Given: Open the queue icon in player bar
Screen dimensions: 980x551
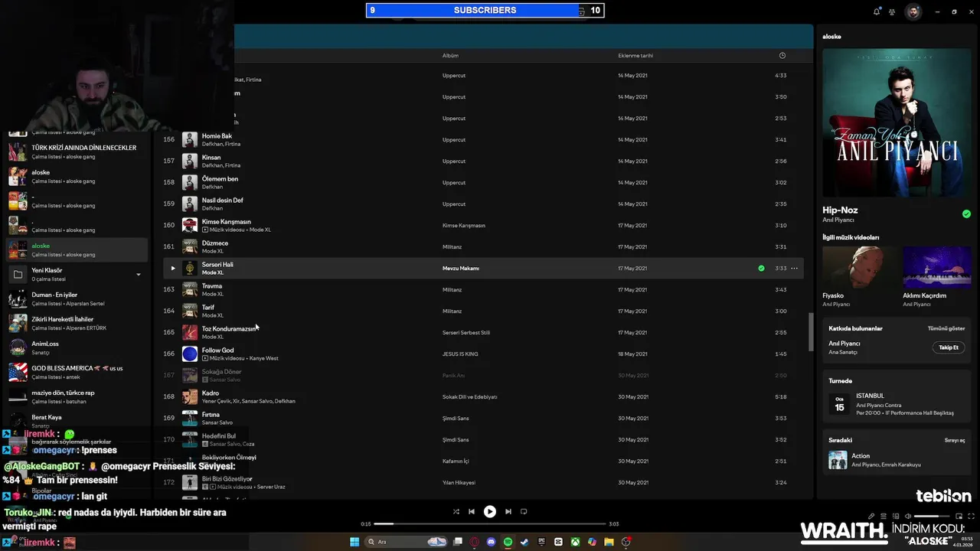Looking at the screenshot, I should click(x=884, y=516).
